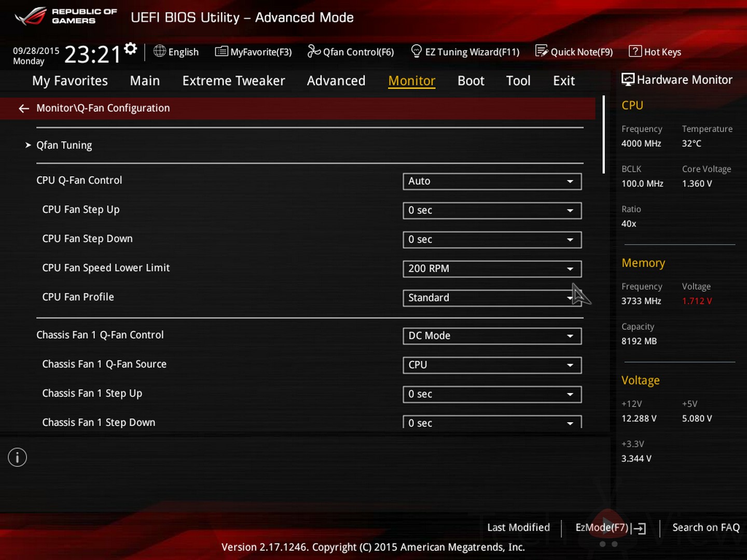Show Hot Keys question mark icon
Screen dimensions: 747x560
(635, 51)
